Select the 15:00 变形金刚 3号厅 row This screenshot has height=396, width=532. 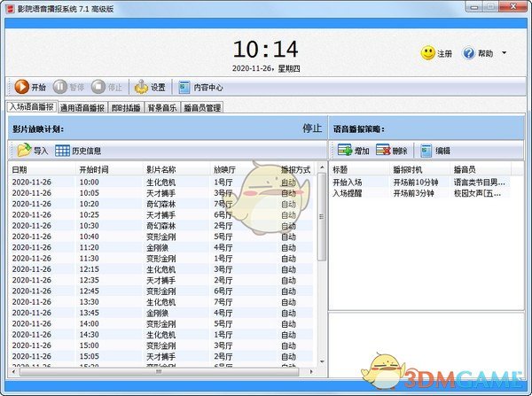161,346
